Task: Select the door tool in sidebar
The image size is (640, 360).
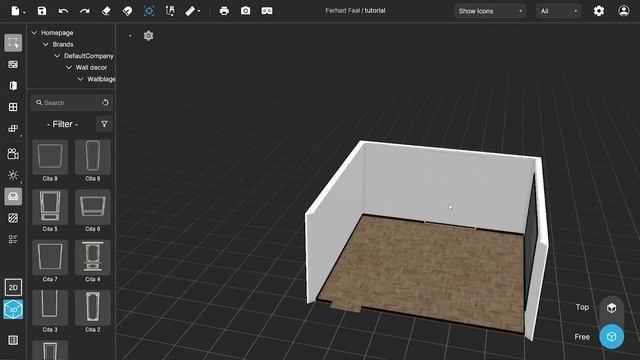Action: tap(13, 85)
